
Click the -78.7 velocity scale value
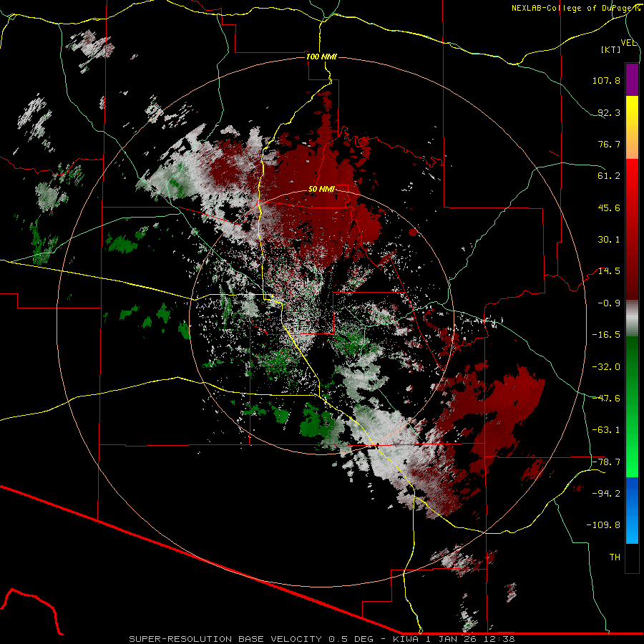(x=606, y=462)
